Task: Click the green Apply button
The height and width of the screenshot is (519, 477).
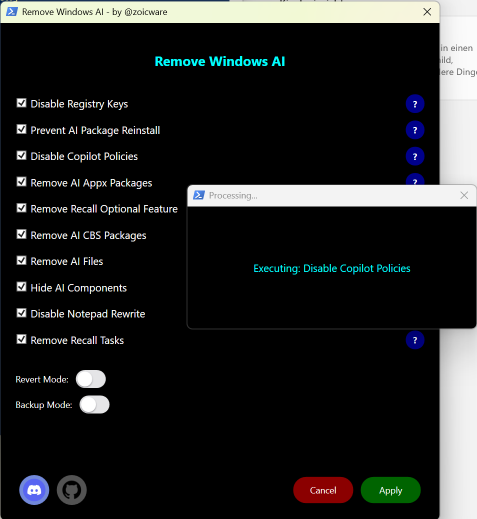Action: [x=391, y=490]
